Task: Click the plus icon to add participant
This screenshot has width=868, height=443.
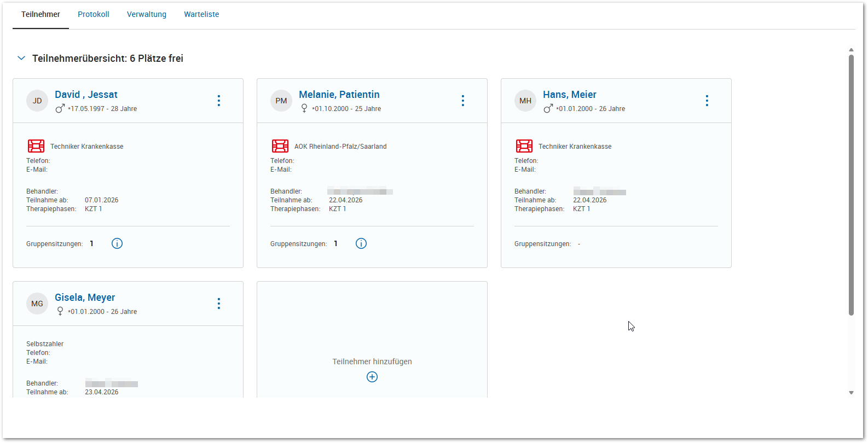Action: point(372,377)
